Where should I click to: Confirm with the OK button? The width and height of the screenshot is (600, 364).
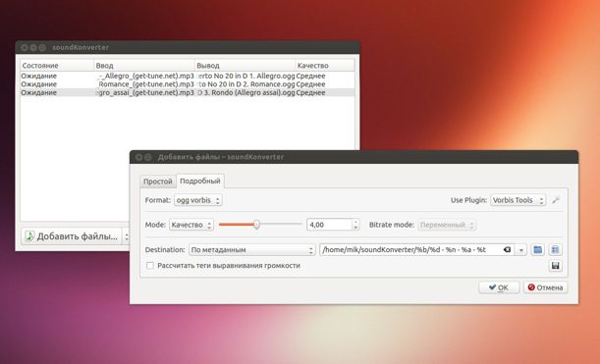tap(499, 287)
